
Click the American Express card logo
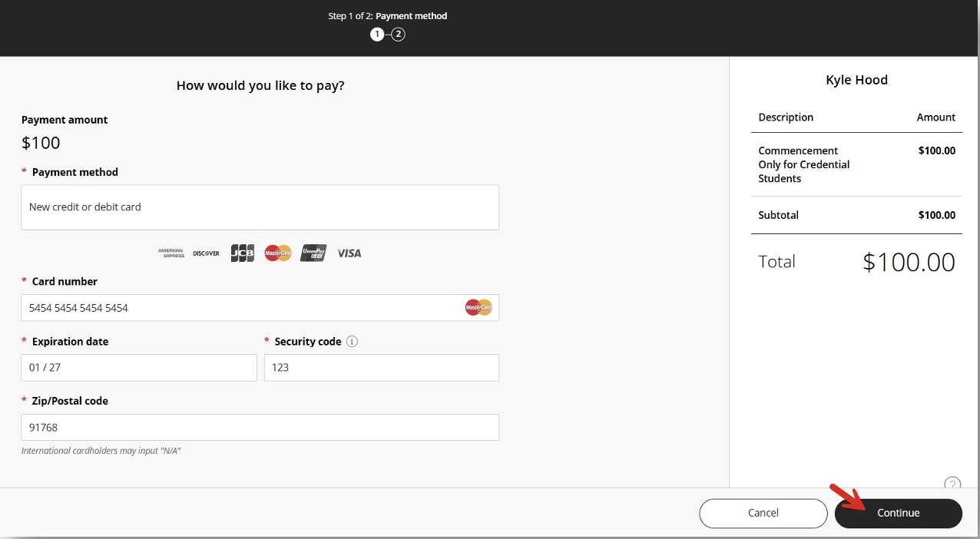coord(171,253)
